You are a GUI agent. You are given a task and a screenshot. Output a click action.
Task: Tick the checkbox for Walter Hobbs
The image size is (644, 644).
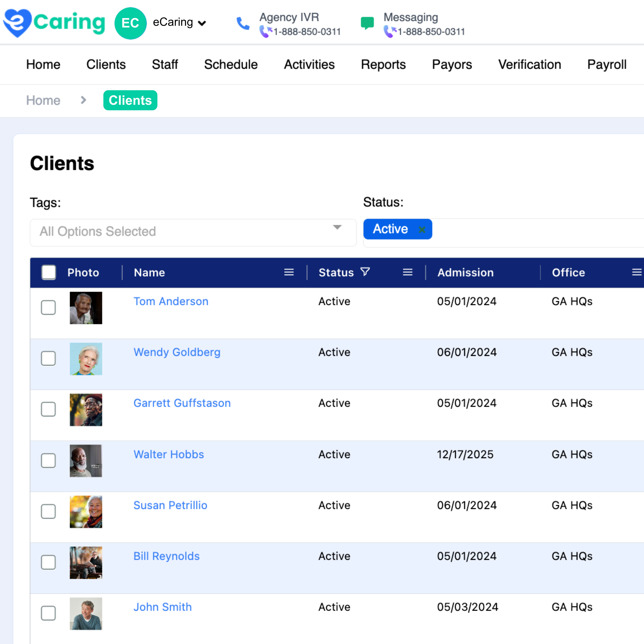point(48,460)
